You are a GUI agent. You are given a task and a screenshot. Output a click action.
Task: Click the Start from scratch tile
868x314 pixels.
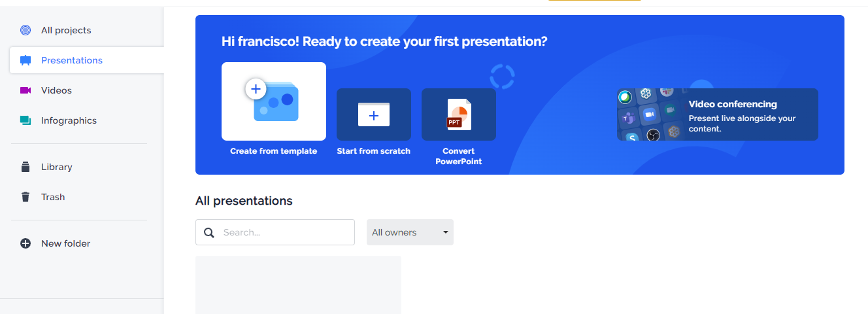(374, 114)
